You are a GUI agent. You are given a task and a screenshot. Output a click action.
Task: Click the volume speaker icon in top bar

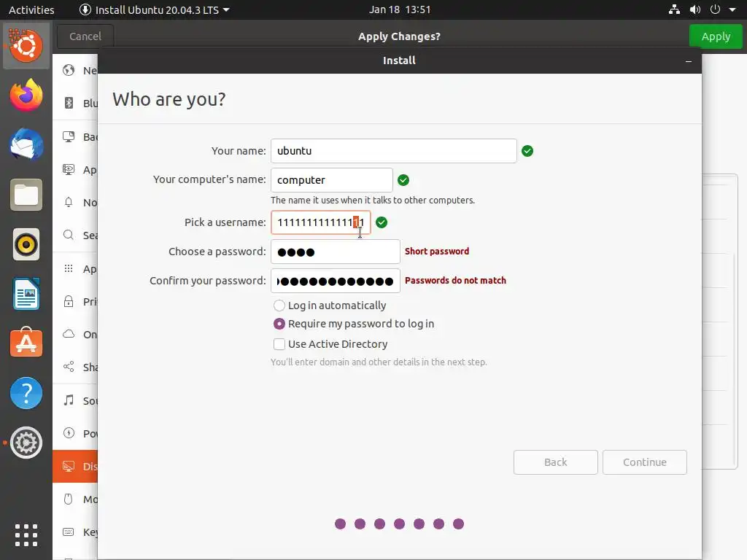tap(695, 9)
